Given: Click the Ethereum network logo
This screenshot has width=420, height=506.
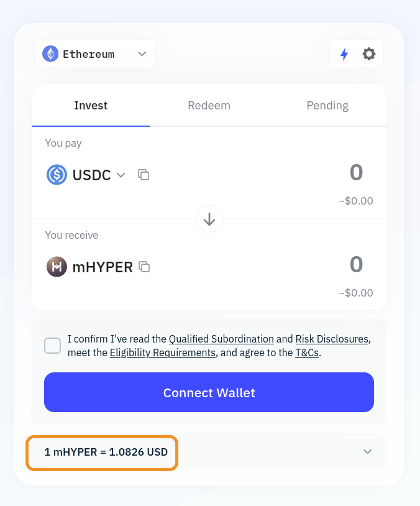Looking at the screenshot, I should tap(50, 54).
